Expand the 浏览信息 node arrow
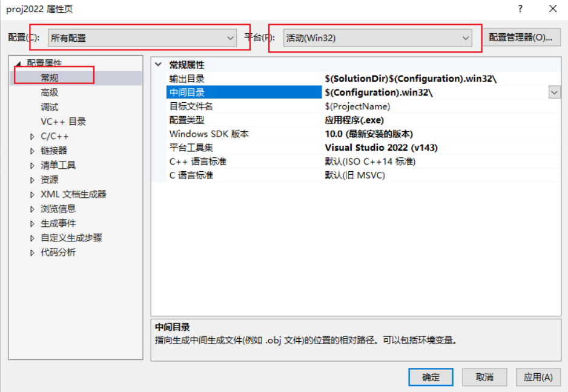Screen dimensions: 568x392 pos(32,209)
